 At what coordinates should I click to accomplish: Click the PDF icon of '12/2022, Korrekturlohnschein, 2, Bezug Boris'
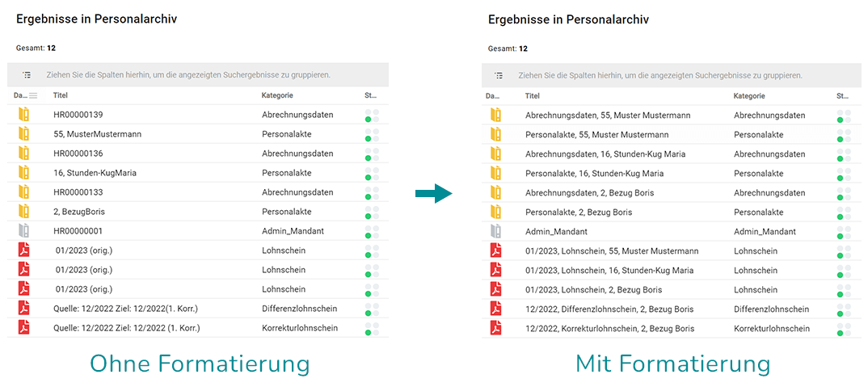point(495,329)
